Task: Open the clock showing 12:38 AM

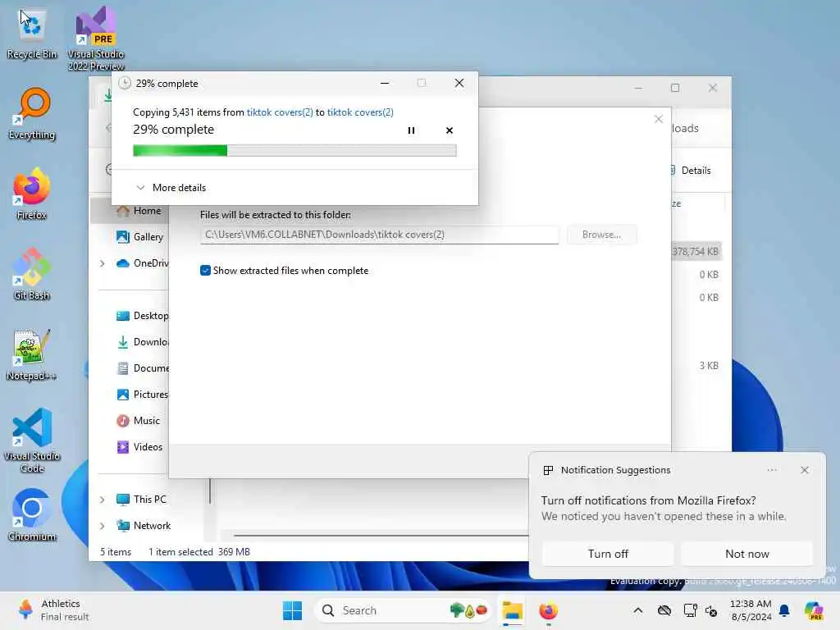Action: point(751,610)
